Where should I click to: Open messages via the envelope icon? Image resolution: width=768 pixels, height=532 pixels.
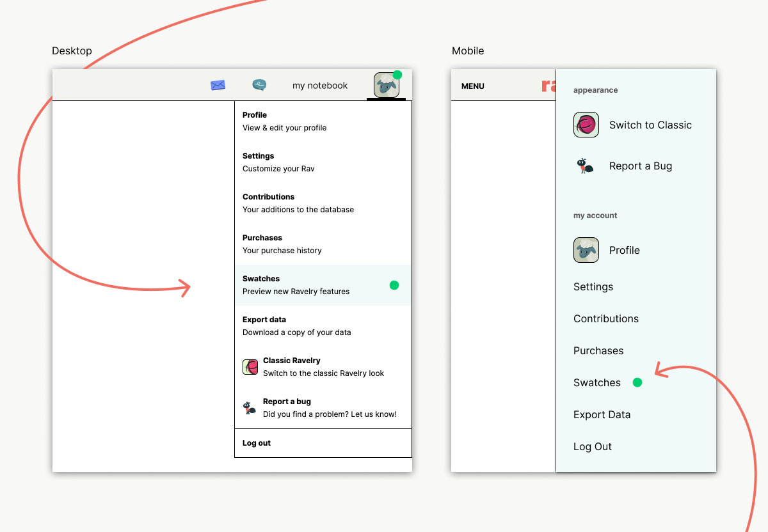click(x=218, y=84)
